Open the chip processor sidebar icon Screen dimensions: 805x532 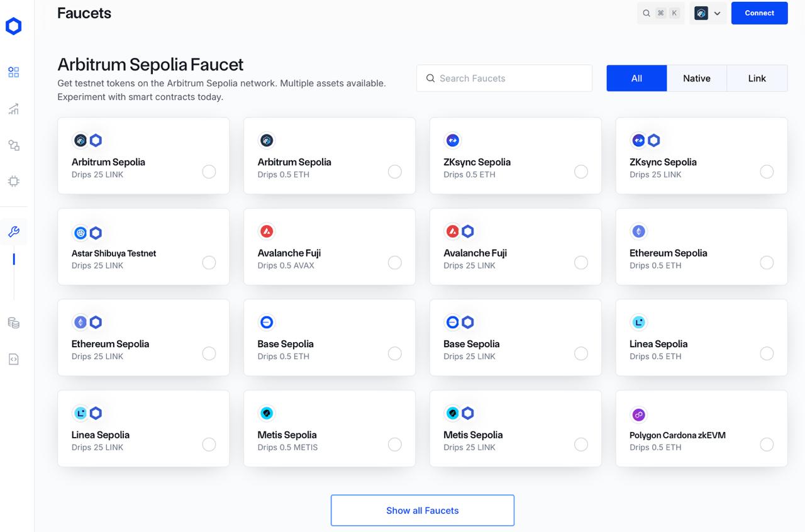coord(13,182)
